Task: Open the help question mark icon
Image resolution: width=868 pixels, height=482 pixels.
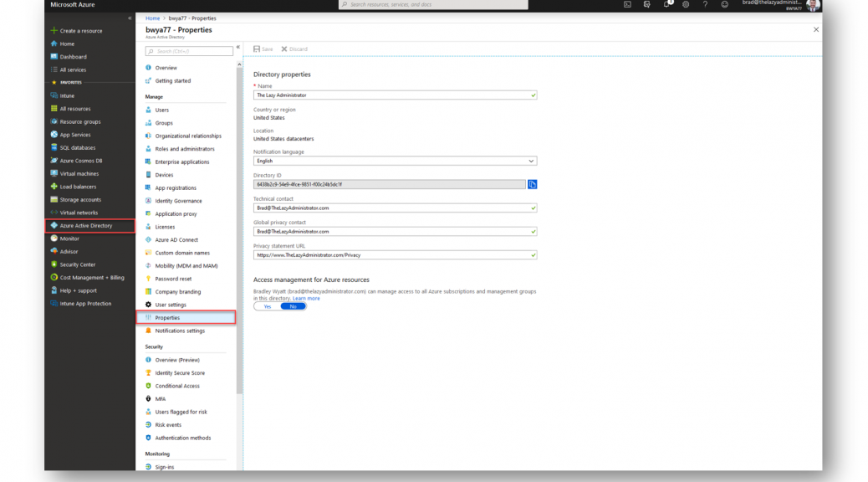Action: tap(705, 4)
